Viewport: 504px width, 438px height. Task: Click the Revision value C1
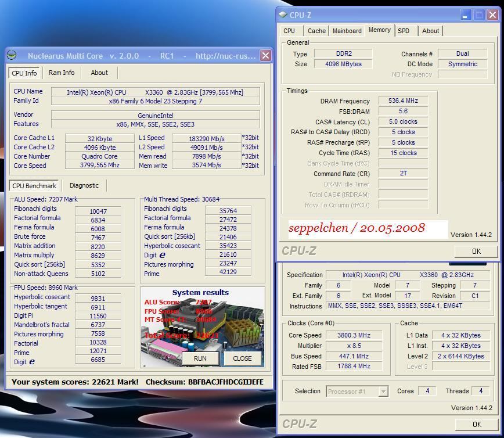[475, 296]
